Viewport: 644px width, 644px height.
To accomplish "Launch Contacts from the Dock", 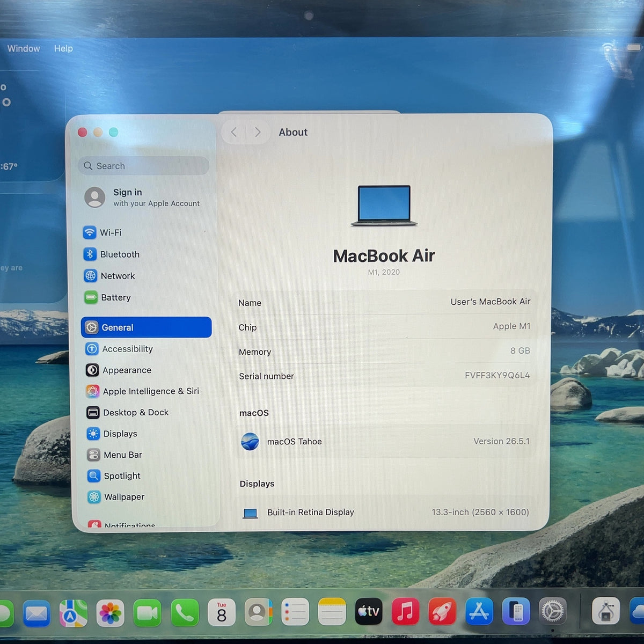I will pyautogui.click(x=259, y=612).
